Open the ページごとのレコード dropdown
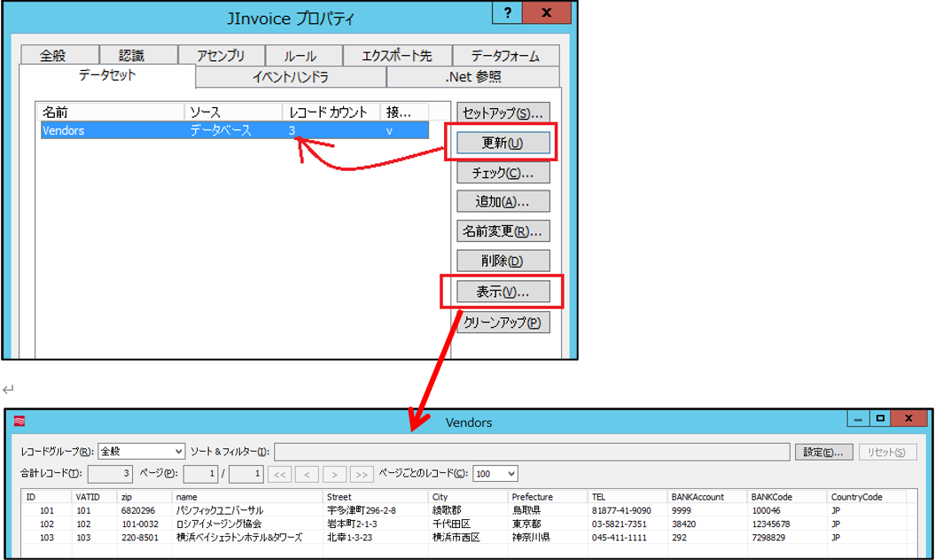Screen dimensions: 935x560 (x=495, y=473)
